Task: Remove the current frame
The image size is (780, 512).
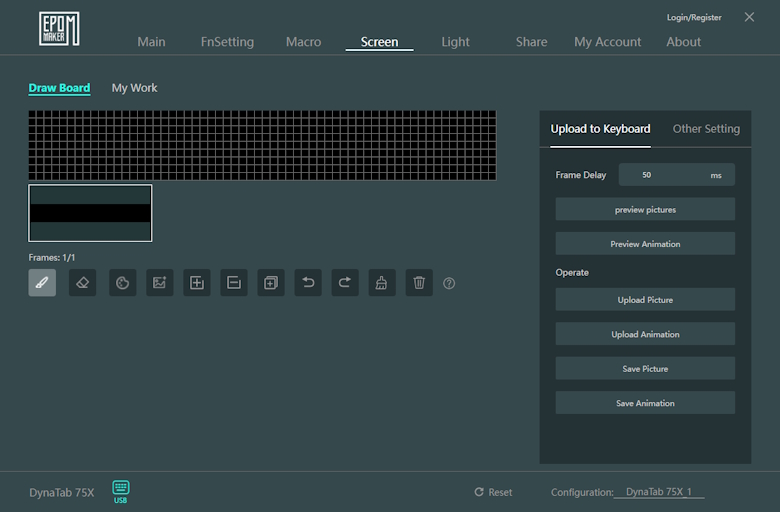Action: [x=233, y=283]
